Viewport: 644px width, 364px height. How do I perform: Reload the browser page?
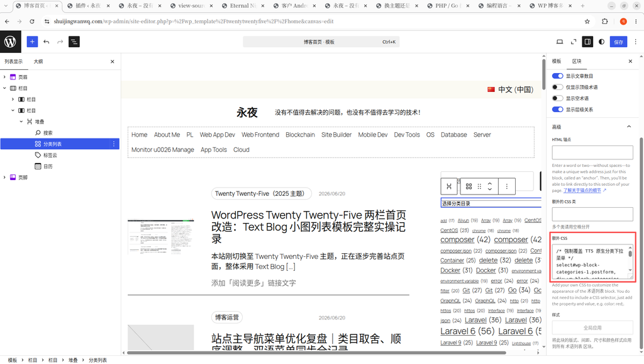tap(32, 21)
